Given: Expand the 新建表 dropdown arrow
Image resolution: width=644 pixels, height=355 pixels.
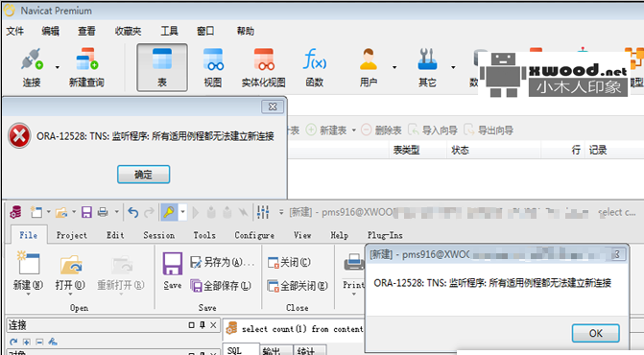Looking at the screenshot, I should [353, 130].
